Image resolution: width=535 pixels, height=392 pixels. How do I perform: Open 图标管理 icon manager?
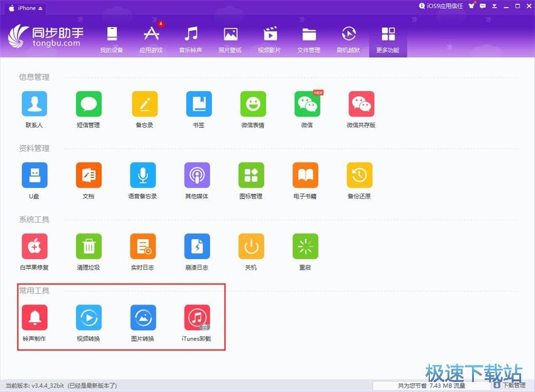251,175
